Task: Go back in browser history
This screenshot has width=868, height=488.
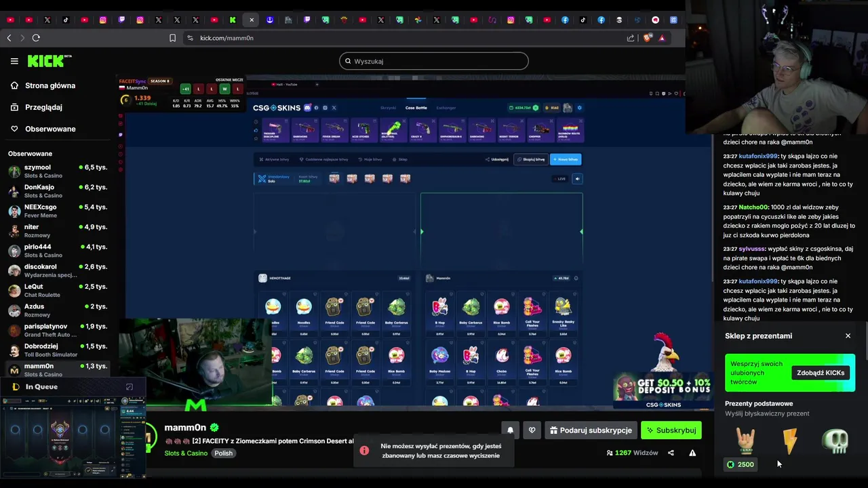Action: (x=9, y=38)
